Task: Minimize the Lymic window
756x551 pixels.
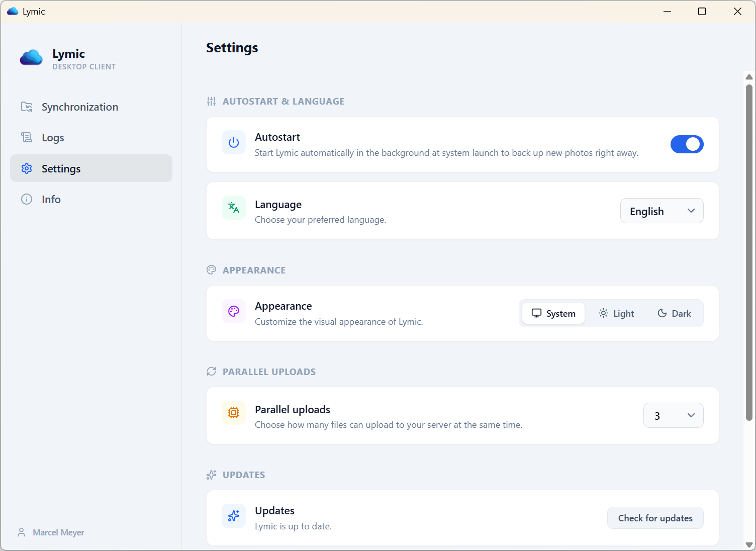Action: pos(668,11)
